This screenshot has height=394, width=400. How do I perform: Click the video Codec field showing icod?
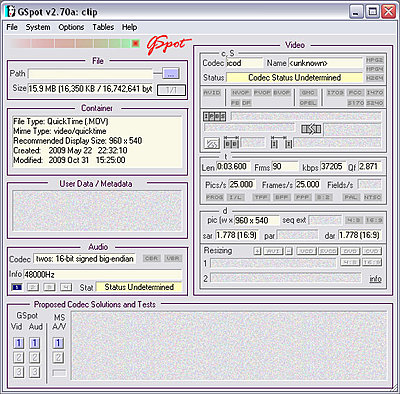point(244,63)
